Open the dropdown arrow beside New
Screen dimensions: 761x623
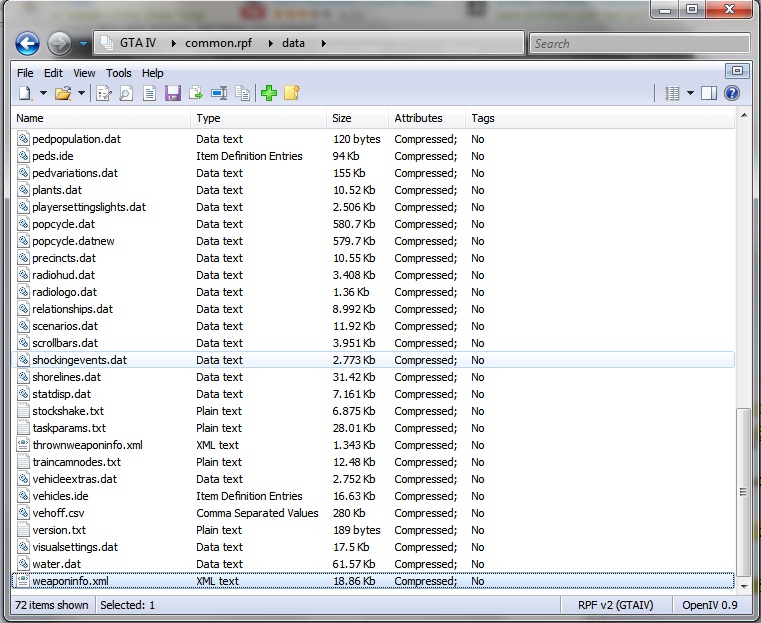(x=43, y=93)
